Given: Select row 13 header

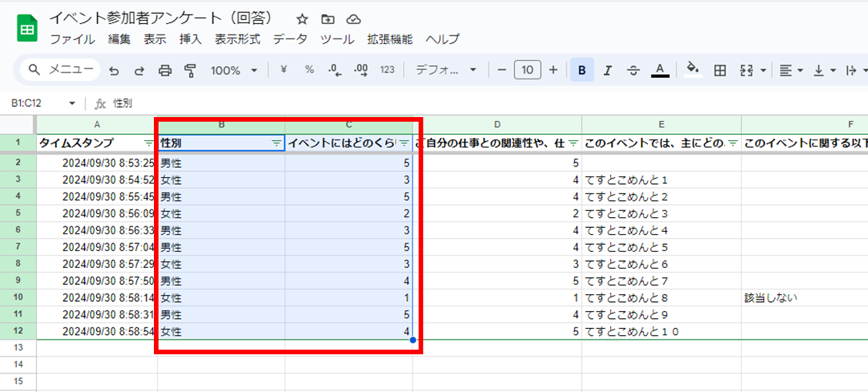Looking at the screenshot, I should tap(18, 348).
